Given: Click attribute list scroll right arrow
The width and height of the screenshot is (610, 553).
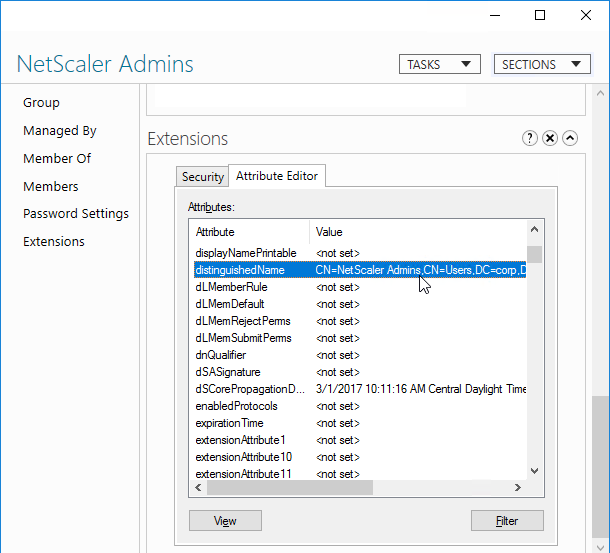Looking at the screenshot, I should click(517, 488).
